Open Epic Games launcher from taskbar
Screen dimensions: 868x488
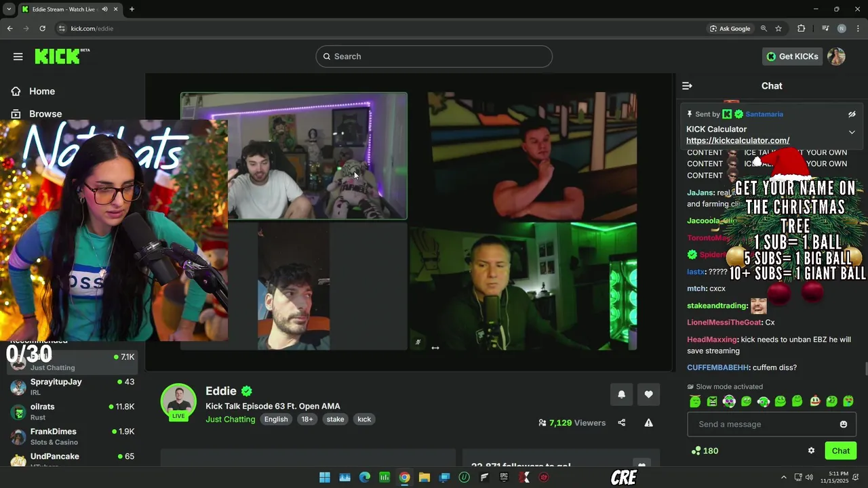click(504, 477)
